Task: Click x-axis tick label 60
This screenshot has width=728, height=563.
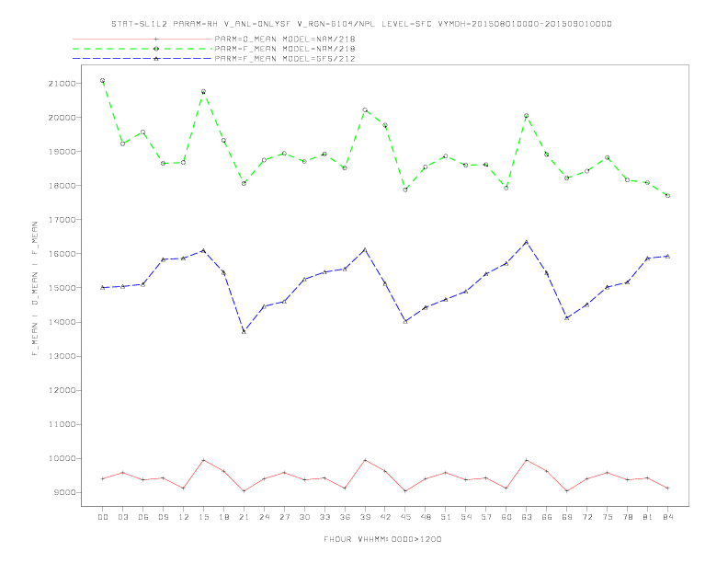Action: tap(506, 517)
